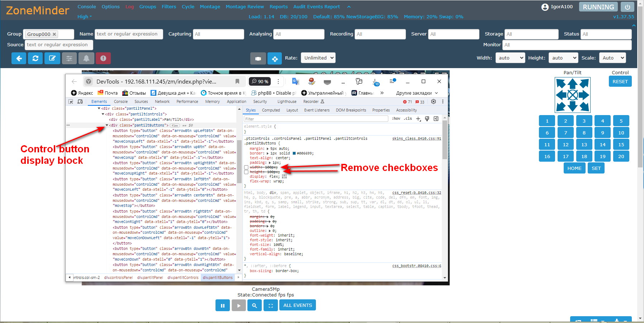Toggle the :hov element state button
This screenshot has width=644, height=323.
396,119
